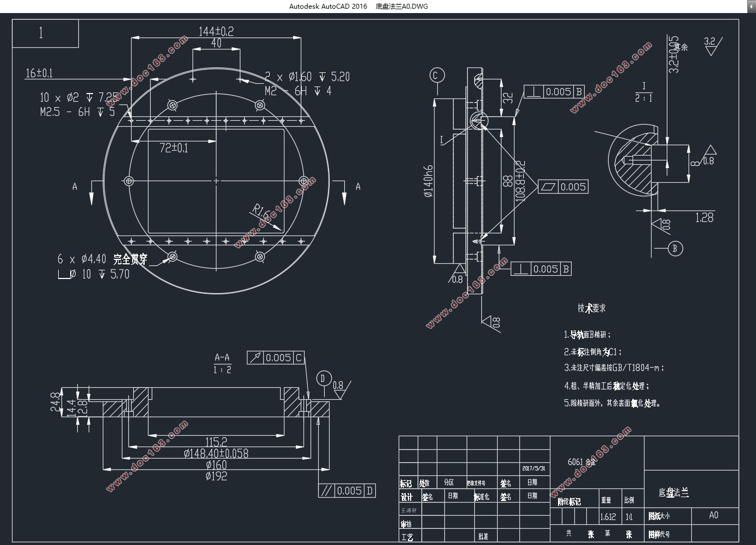The width and height of the screenshot is (756, 545).
Task: Select the A0 sheet size cell
Action: pyautogui.click(x=715, y=516)
